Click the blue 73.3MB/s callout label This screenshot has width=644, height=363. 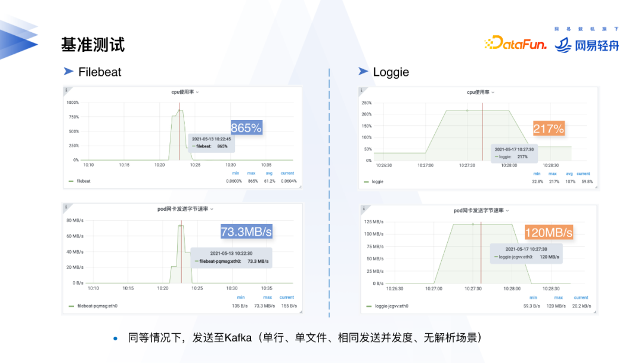pyautogui.click(x=246, y=232)
